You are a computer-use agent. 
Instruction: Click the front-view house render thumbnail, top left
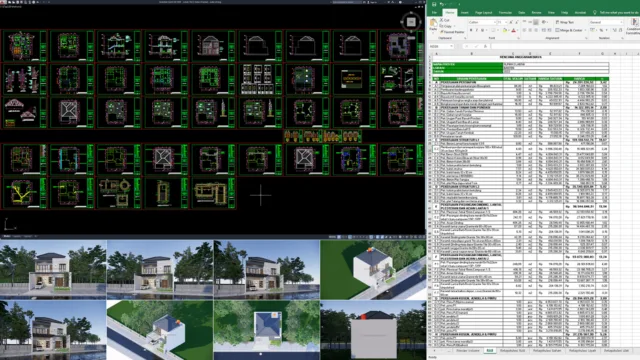tap(53, 269)
